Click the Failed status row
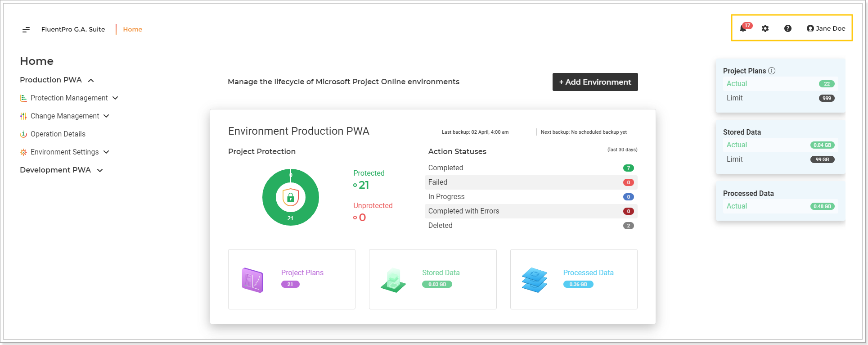The width and height of the screenshot is (868, 345). coord(531,182)
